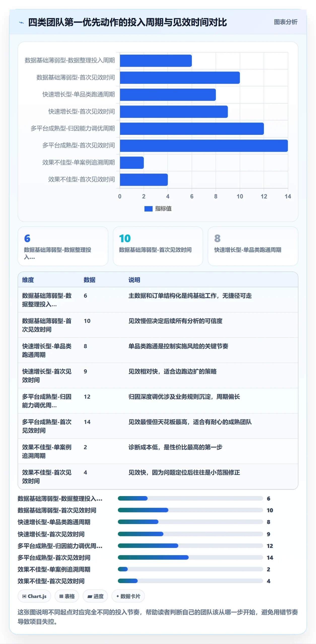Click progress bar for 多平台成熟型-首次见效时间

click(x=190, y=557)
